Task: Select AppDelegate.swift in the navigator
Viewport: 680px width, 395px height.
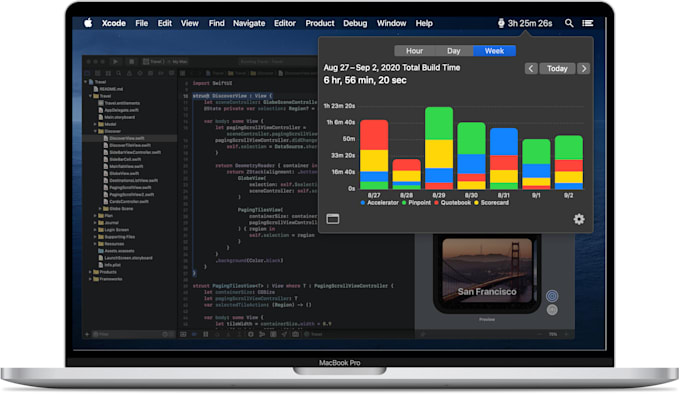Action: coord(121,110)
